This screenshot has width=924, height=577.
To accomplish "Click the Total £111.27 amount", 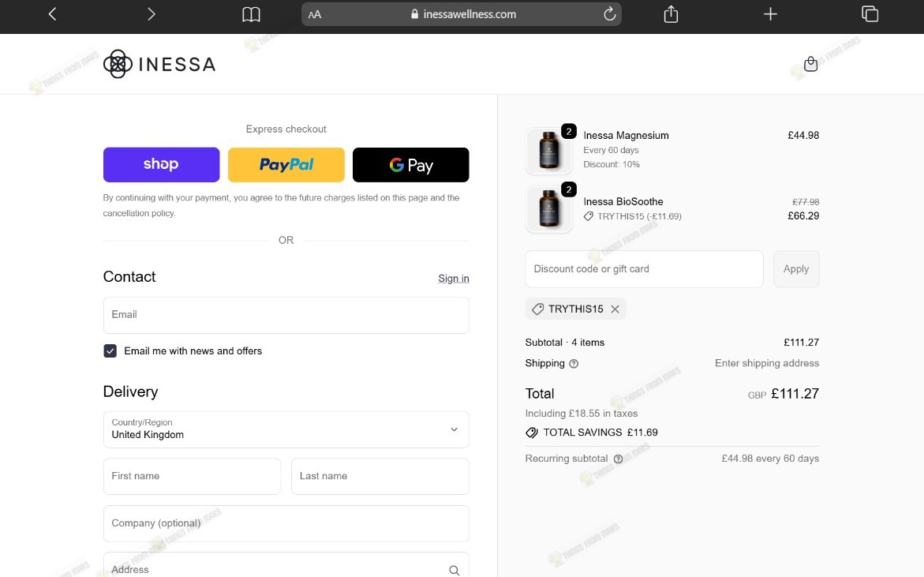I will pyautogui.click(x=795, y=394).
